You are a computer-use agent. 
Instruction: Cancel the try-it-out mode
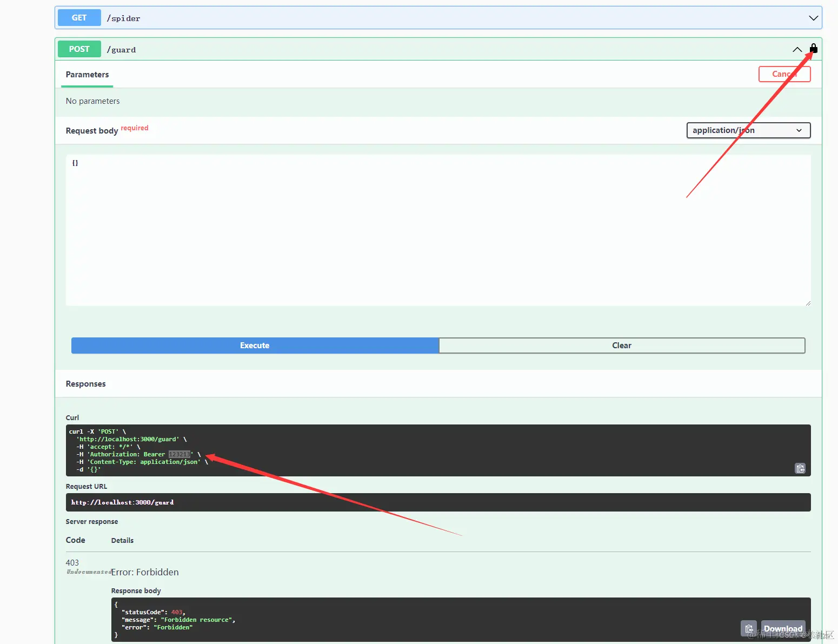[x=784, y=74]
